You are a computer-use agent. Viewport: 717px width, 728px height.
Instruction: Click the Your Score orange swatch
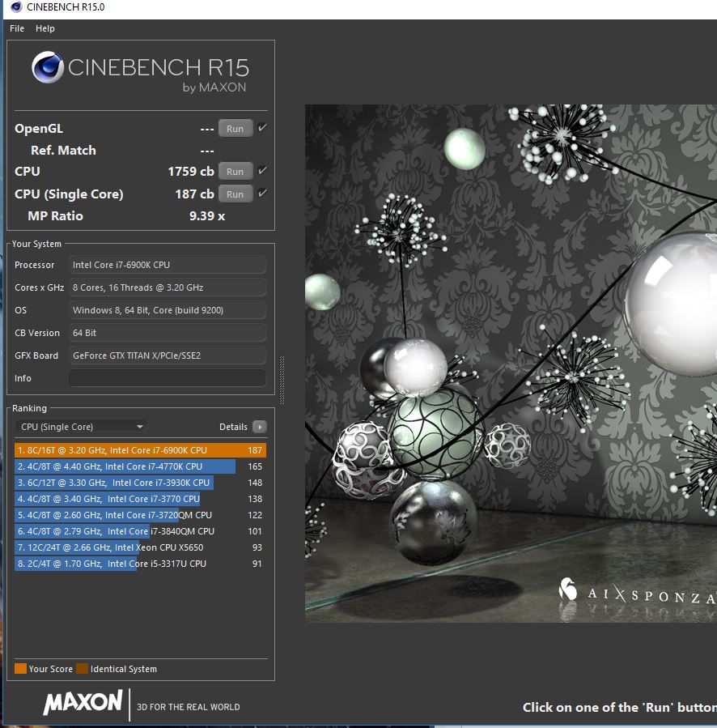(20, 669)
